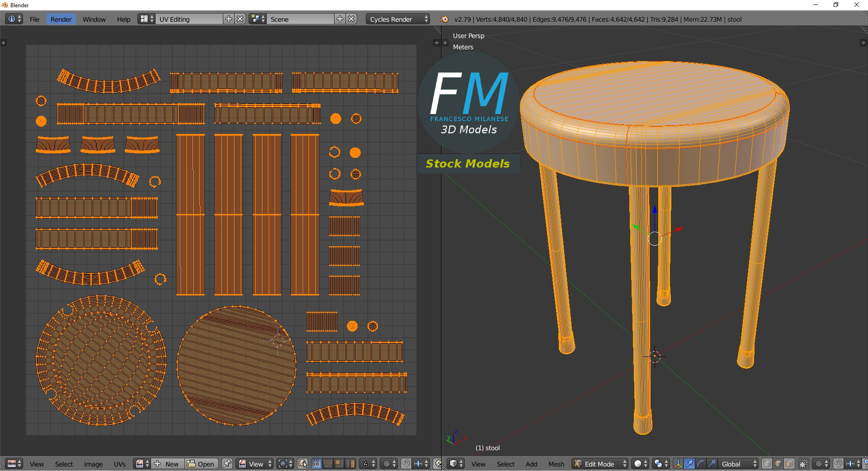The width and height of the screenshot is (868, 471).
Task: Open UV editor's editor type selector
Action: click(x=14, y=464)
